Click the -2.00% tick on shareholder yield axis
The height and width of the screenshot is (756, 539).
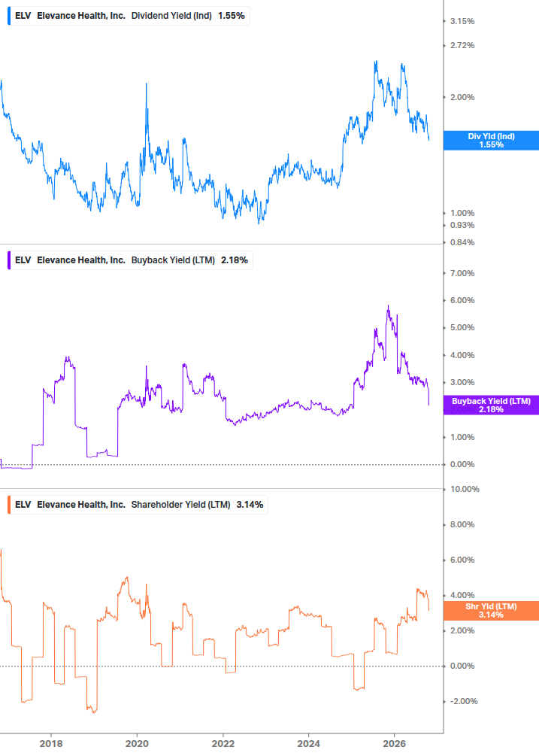pos(464,702)
